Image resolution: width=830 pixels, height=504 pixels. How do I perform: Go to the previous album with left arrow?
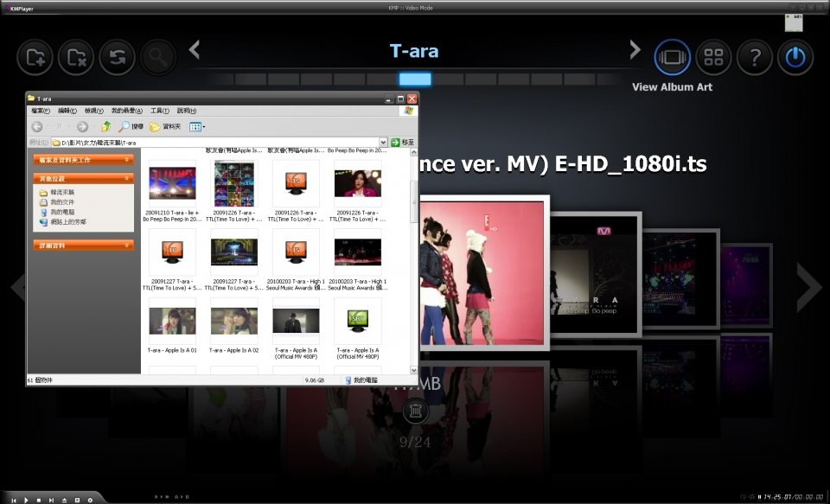[195, 50]
